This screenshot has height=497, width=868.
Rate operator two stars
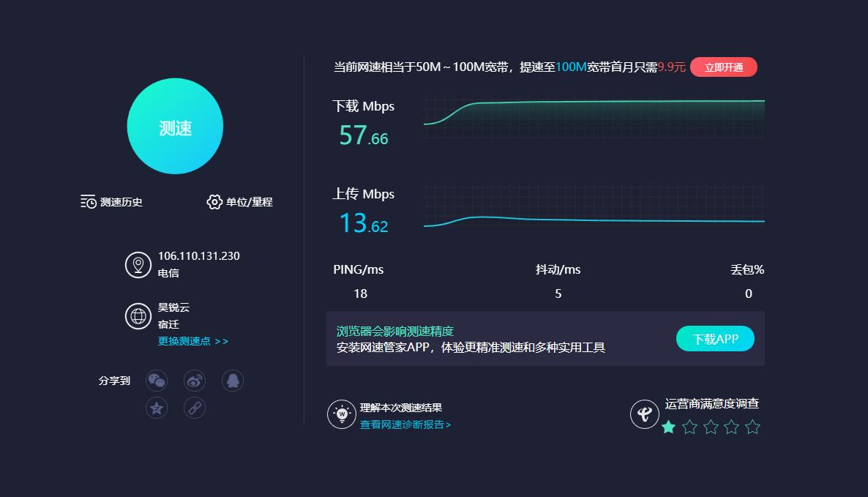(689, 427)
